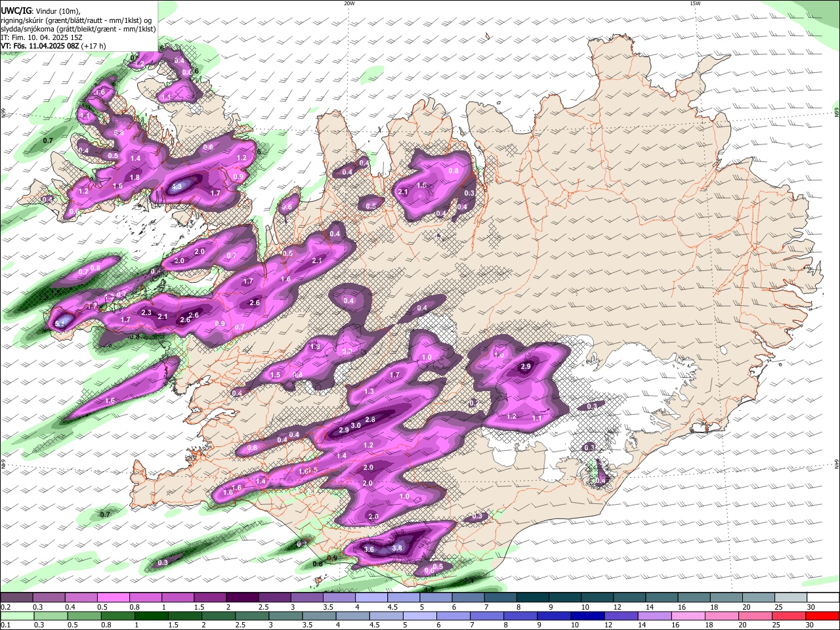The height and width of the screenshot is (630, 840).
Task: Click the '15W' longitude label at the top
Action: pos(695,3)
